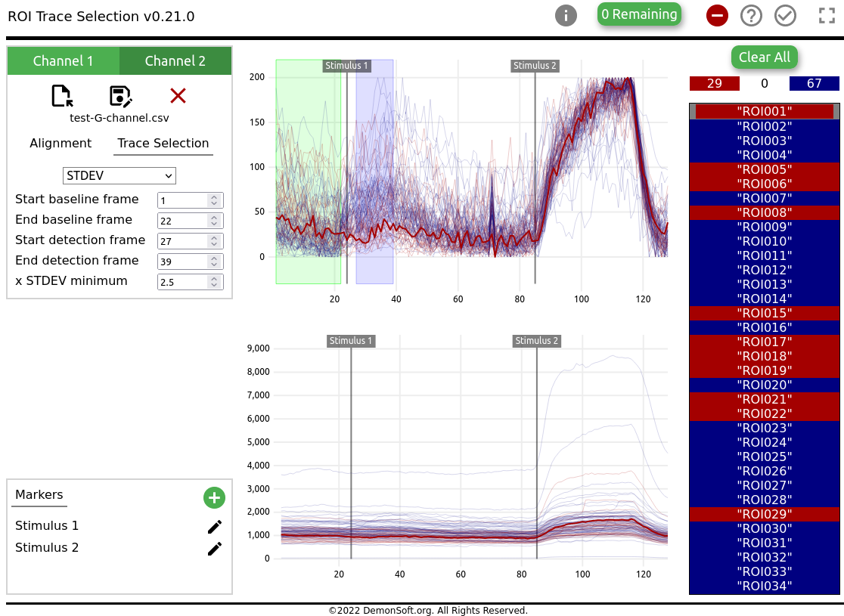
Task: Click the Clear All button
Action: coord(764,57)
